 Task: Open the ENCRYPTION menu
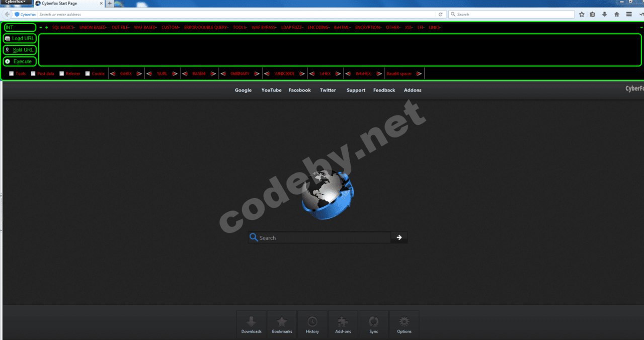368,27
